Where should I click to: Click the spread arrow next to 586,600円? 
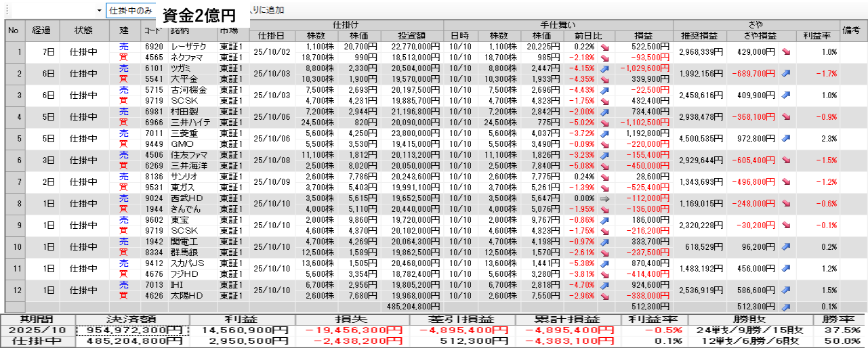(786, 290)
